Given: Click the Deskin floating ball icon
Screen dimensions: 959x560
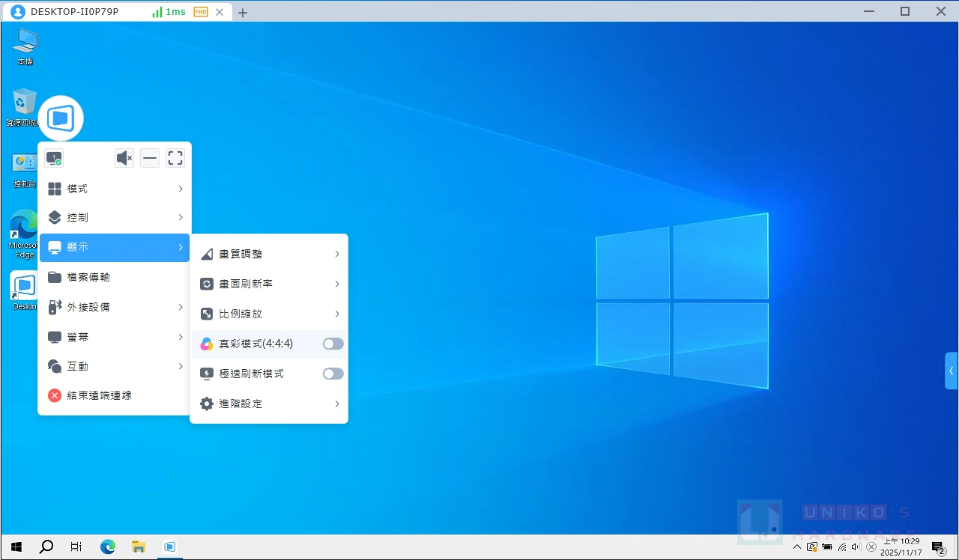Looking at the screenshot, I should tap(60, 117).
